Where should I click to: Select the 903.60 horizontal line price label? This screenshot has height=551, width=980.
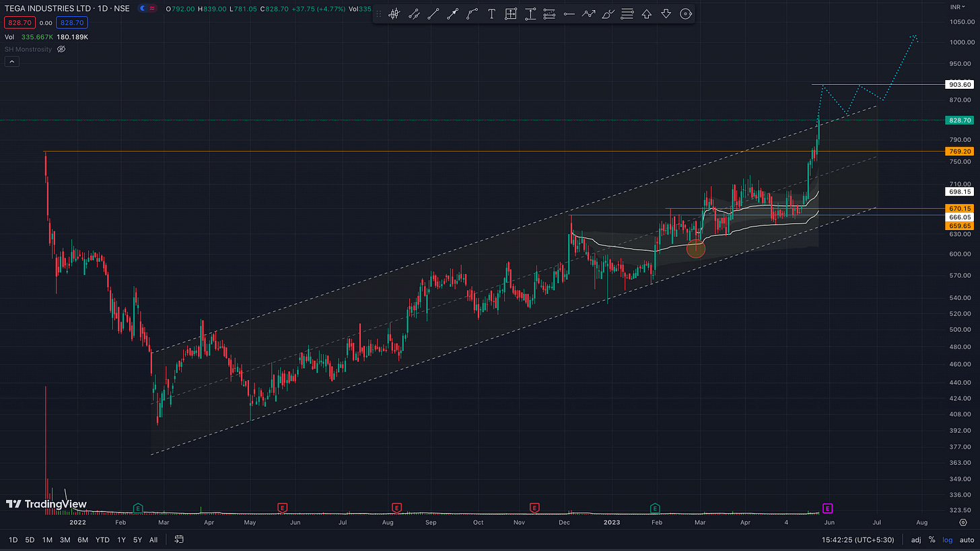pyautogui.click(x=959, y=85)
